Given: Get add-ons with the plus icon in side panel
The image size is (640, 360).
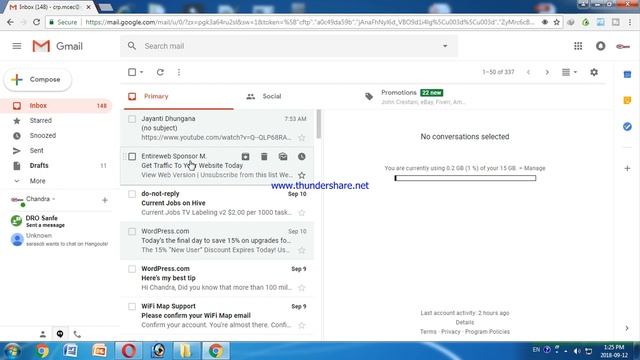Looking at the screenshot, I should tap(627, 168).
